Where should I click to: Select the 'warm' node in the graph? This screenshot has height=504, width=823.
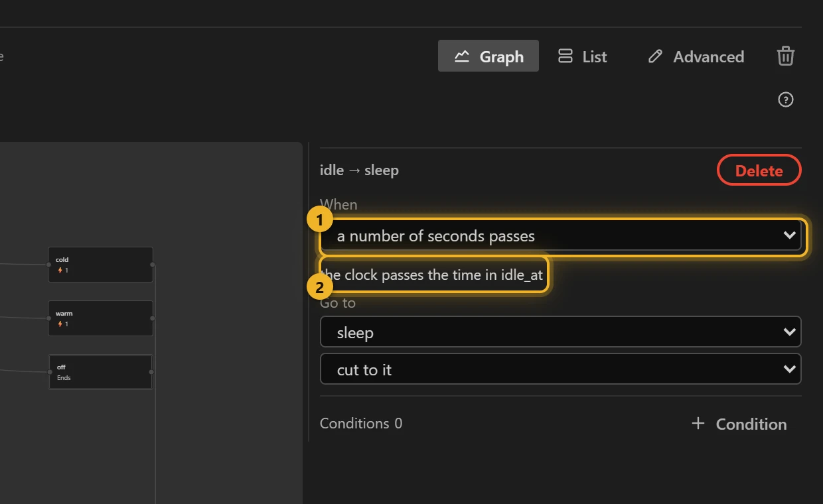[x=100, y=318]
